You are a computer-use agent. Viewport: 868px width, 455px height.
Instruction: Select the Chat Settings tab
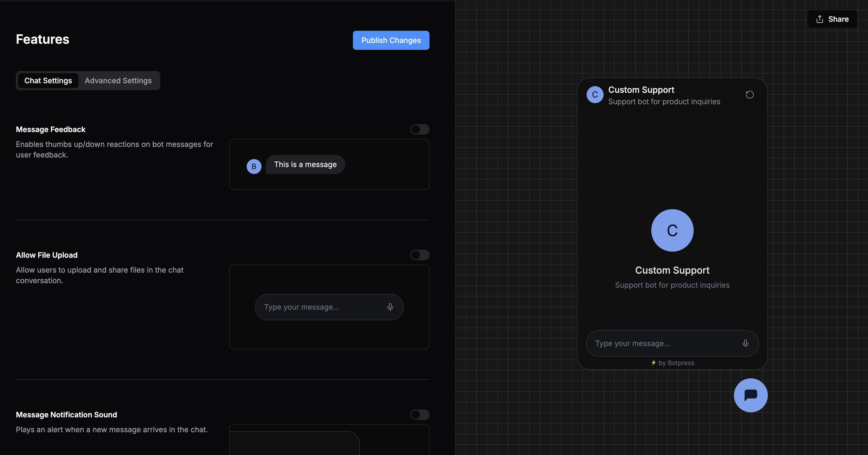(48, 81)
